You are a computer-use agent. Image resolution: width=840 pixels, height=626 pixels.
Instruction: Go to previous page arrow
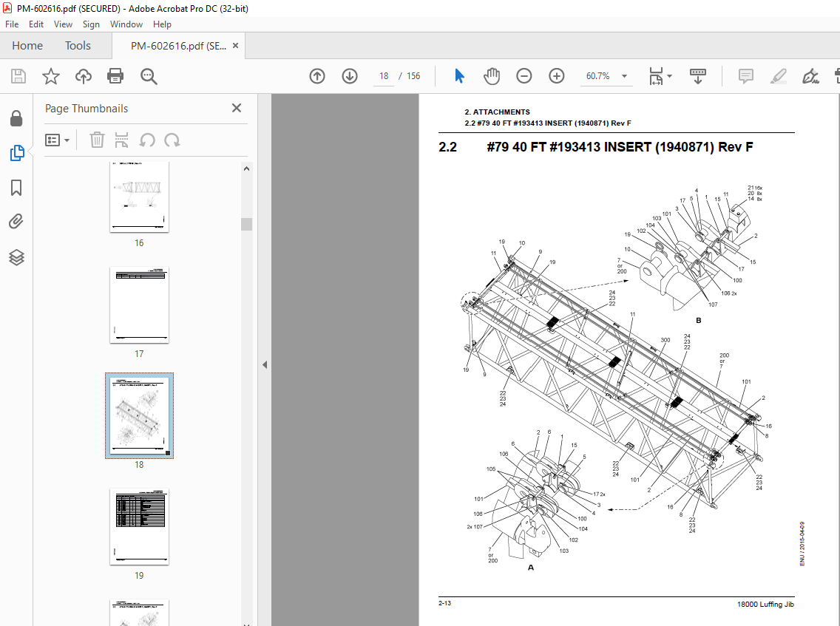tap(317, 76)
